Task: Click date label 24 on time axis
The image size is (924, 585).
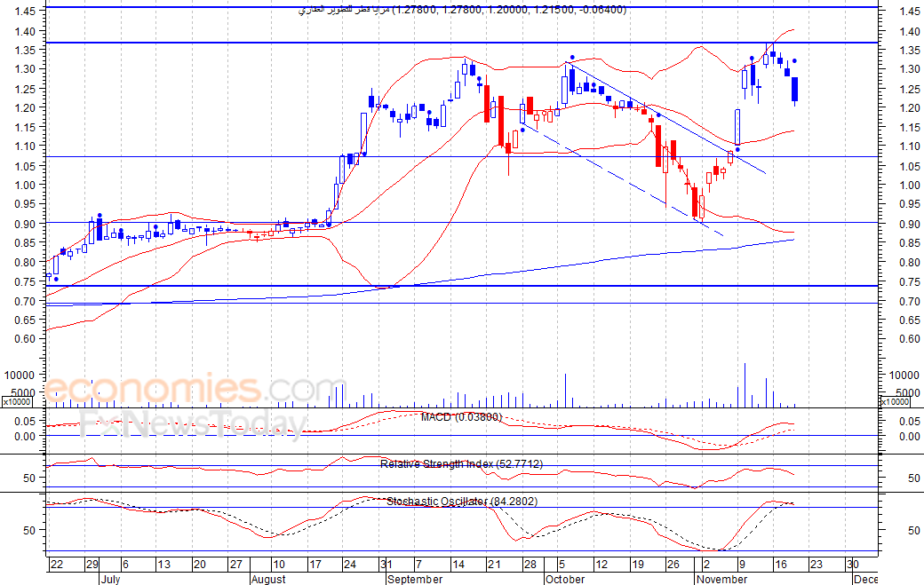Action: point(350,565)
